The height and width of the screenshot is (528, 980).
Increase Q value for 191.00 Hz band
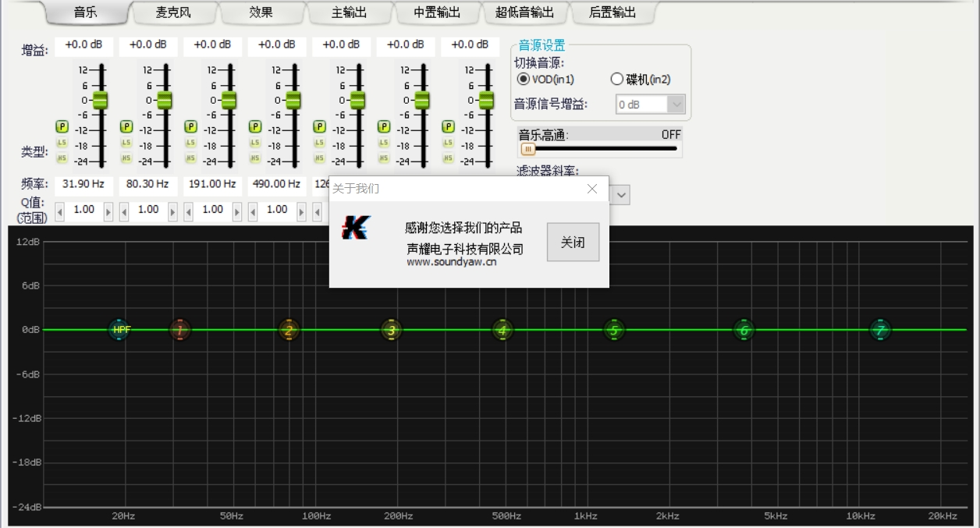coord(237,211)
